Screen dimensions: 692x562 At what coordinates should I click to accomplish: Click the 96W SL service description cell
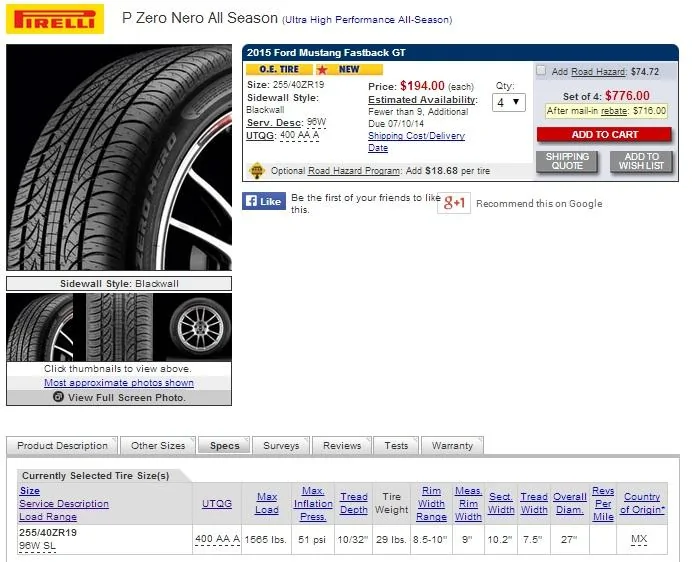pyautogui.click(x=38, y=546)
